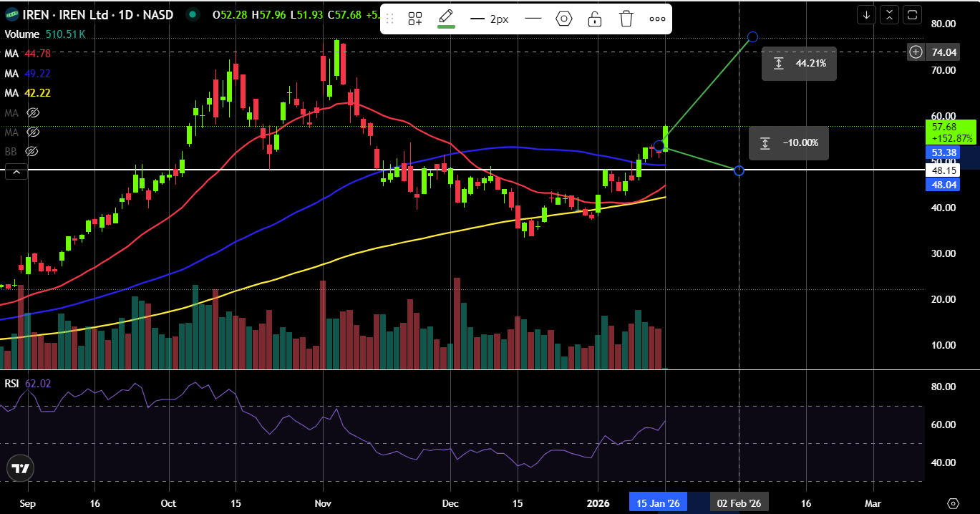Image resolution: width=980 pixels, height=514 pixels.
Task: Click the down arrow pane button
Action: [x=866, y=14]
